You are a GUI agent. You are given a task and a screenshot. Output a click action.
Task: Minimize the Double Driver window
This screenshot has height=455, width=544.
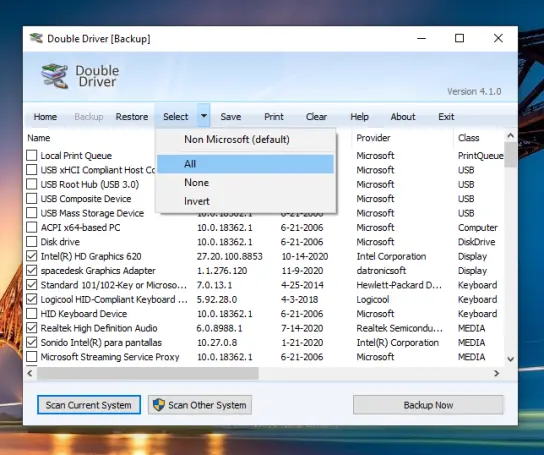pyautogui.click(x=422, y=38)
